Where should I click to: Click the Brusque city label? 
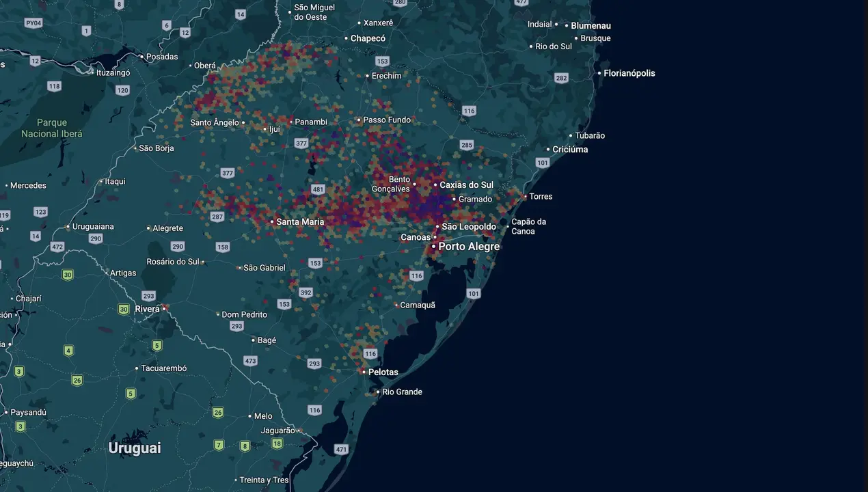(x=595, y=38)
